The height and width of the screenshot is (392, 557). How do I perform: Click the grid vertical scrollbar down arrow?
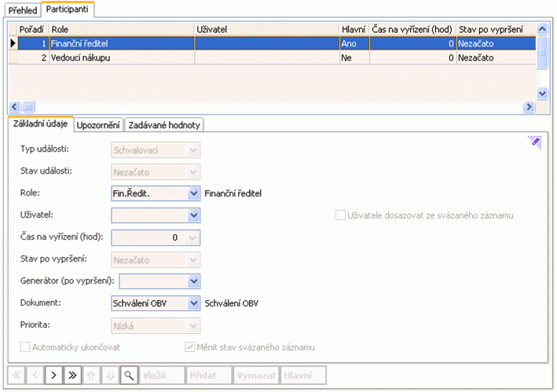(542, 93)
